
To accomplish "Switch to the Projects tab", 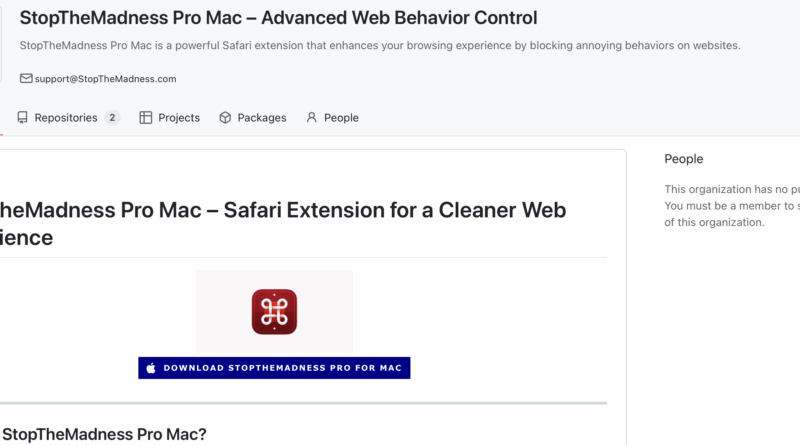I will coord(169,118).
